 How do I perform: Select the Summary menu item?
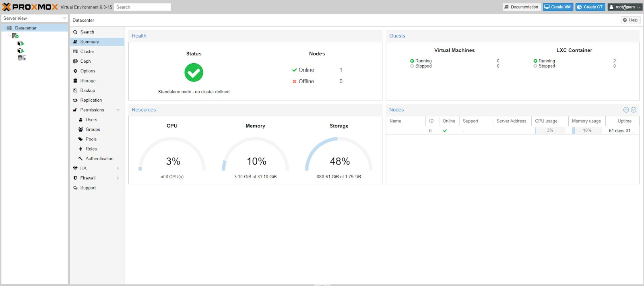[x=97, y=42]
